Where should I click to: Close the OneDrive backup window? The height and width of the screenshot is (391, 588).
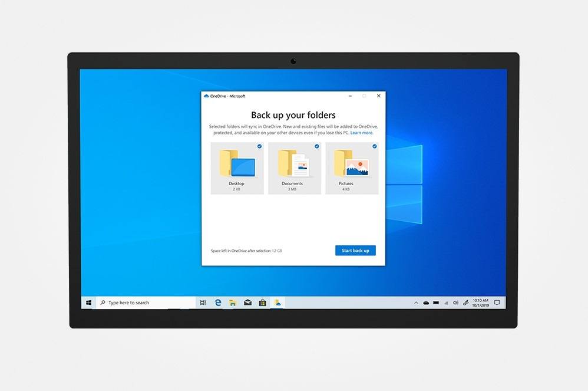[378, 96]
